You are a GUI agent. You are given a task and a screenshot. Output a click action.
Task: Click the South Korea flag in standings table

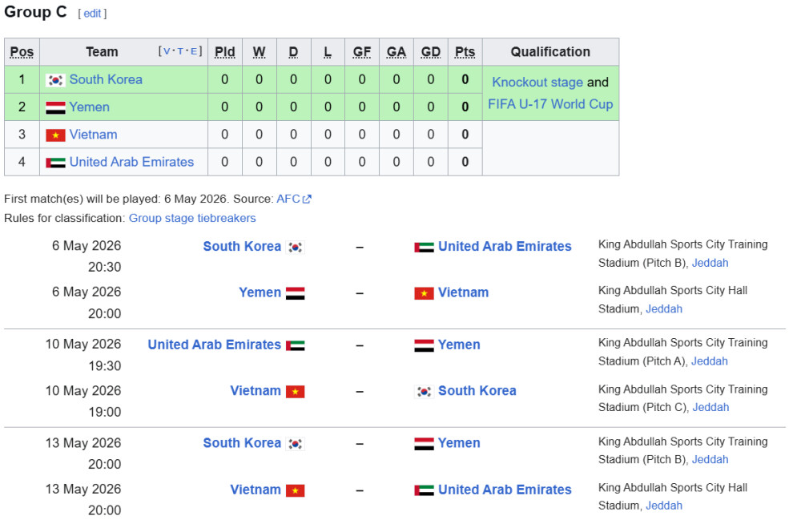pos(55,80)
